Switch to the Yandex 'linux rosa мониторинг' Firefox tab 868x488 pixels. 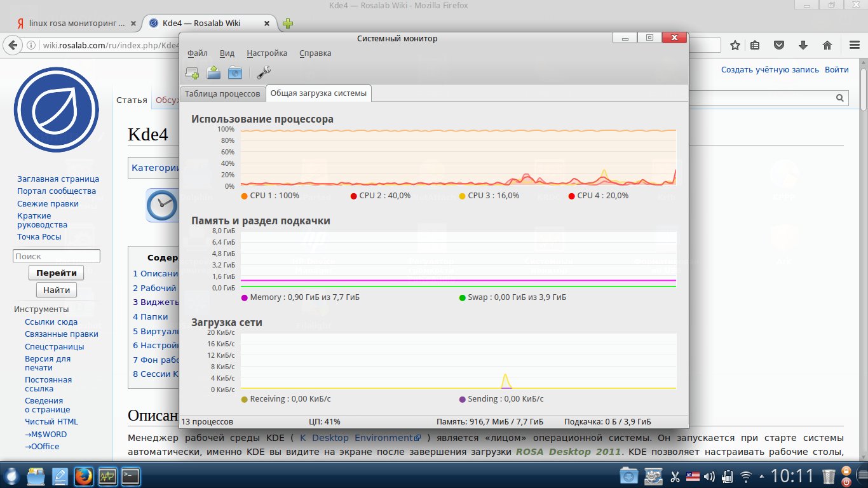click(x=75, y=24)
